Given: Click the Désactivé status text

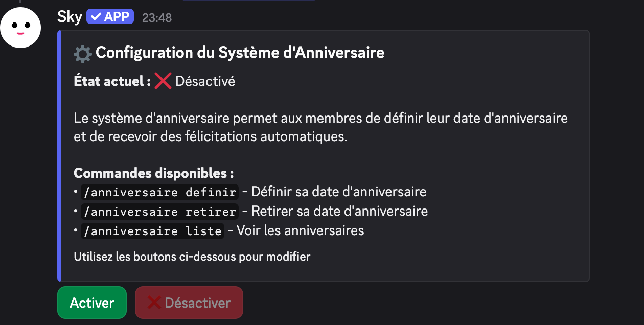Looking at the screenshot, I should click(205, 81).
